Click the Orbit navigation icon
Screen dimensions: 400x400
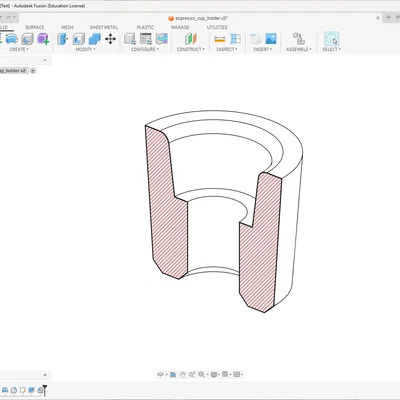(x=160, y=374)
